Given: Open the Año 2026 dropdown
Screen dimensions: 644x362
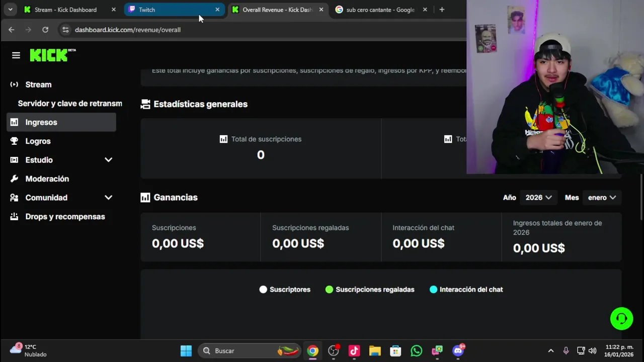Looking at the screenshot, I should [x=538, y=198].
